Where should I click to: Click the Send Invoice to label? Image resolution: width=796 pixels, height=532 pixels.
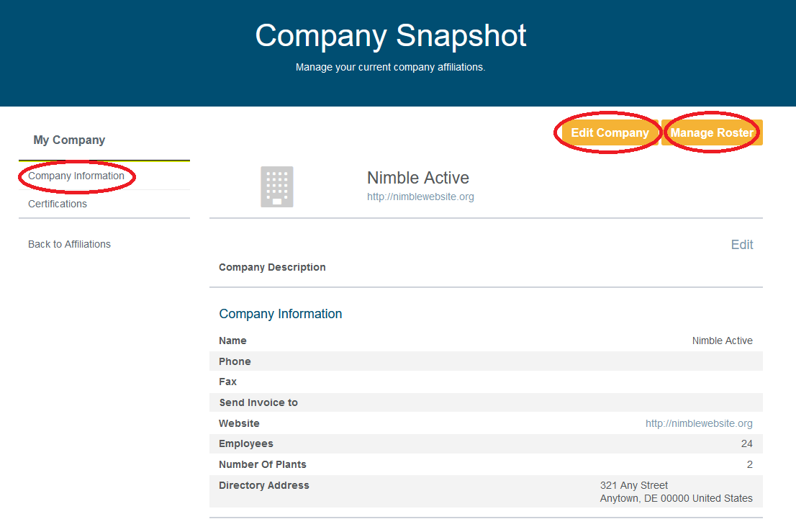click(258, 402)
